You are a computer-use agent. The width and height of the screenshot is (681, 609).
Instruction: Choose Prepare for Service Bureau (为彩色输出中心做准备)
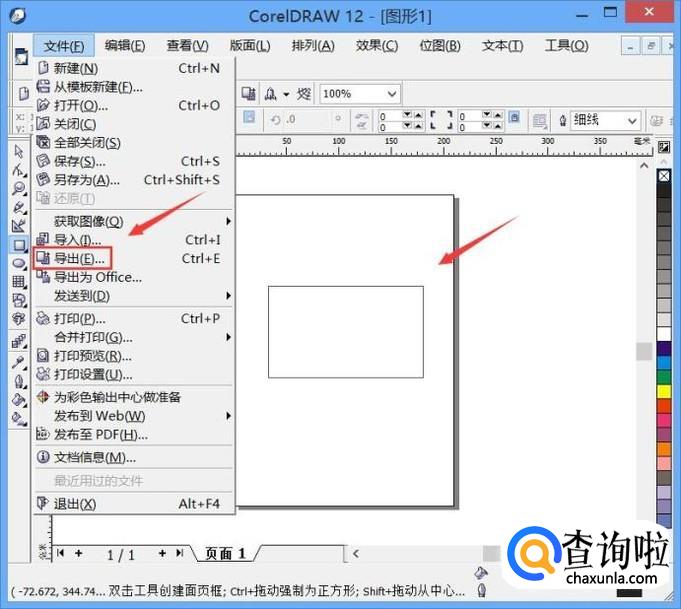tap(135, 397)
